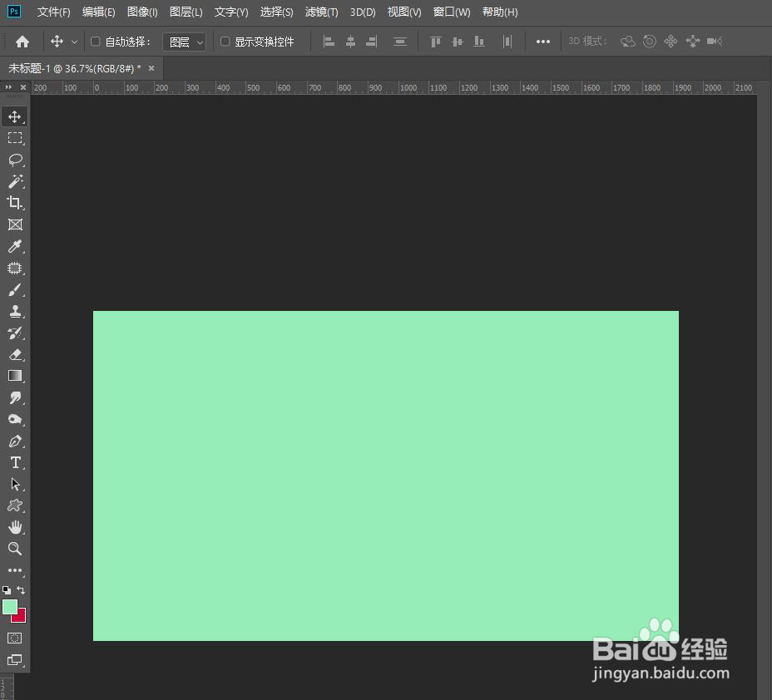Select the Move tool

(15, 116)
